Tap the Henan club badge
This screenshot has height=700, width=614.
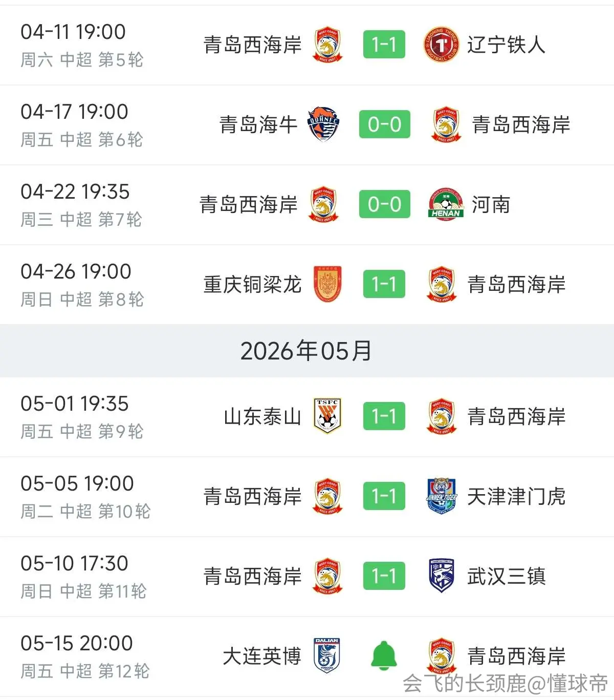[446, 204]
